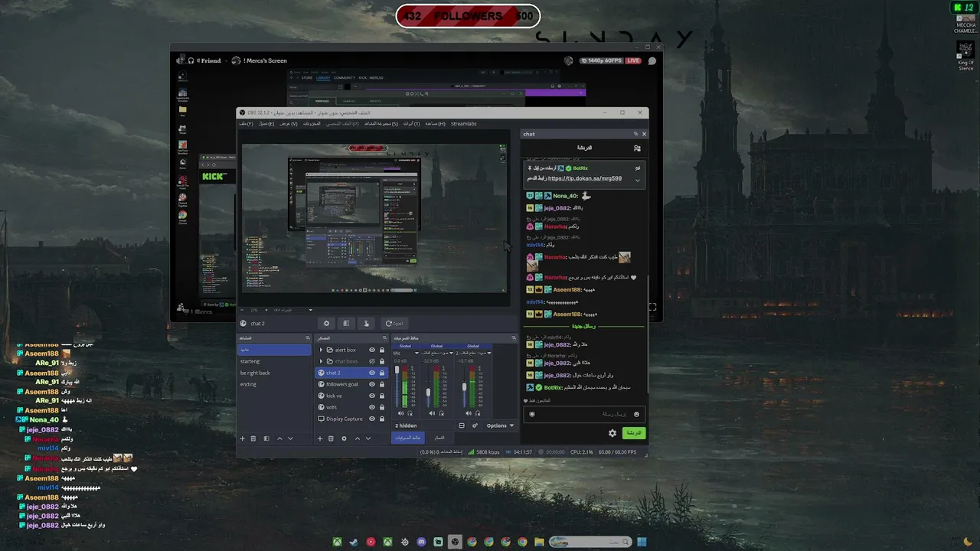
Task: Expand the chat boxs group
Action: [321, 361]
